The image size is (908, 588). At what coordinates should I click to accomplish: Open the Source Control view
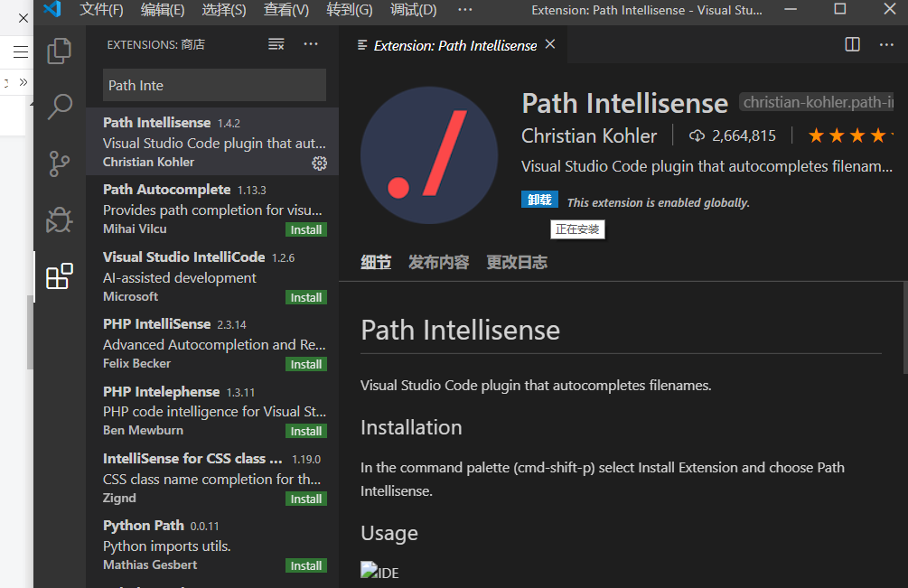(59, 163)
